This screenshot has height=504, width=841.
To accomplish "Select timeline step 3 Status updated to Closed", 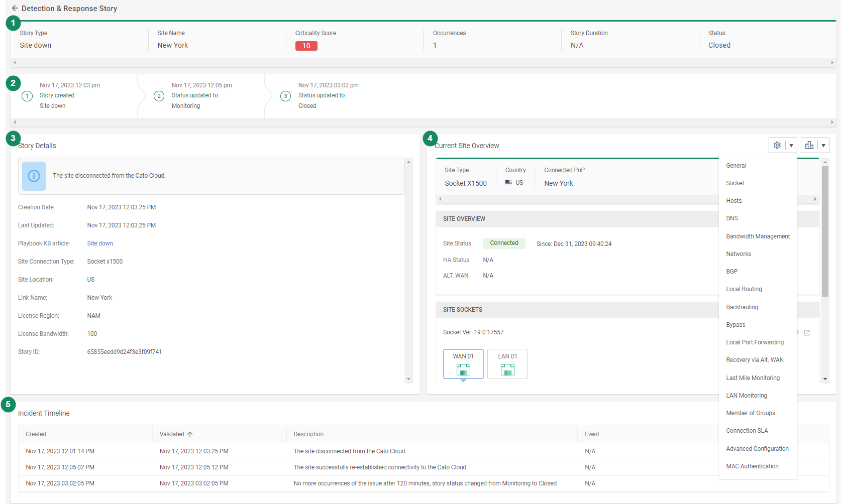I will [x=285, y=96].
